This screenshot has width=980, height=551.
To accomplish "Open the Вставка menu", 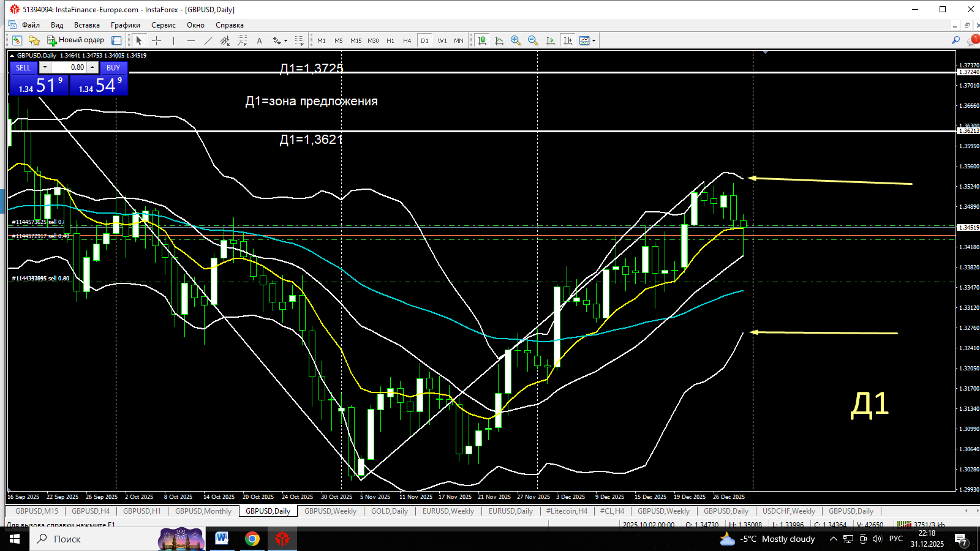I will click(x=87, y=25).
